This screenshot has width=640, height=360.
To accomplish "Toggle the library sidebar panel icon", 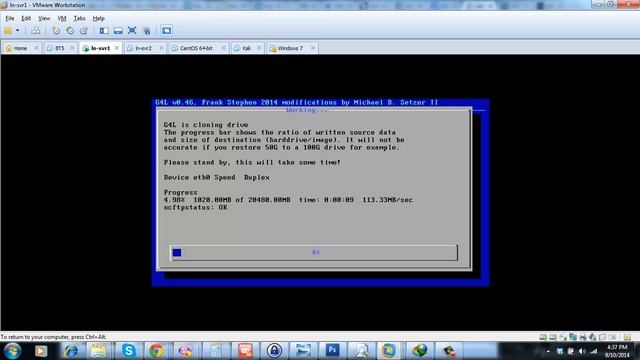I will point(104,31).
